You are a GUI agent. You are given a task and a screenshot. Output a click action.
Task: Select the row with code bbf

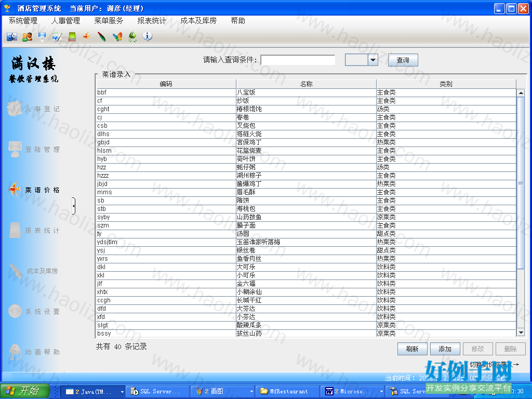[307, 92]
